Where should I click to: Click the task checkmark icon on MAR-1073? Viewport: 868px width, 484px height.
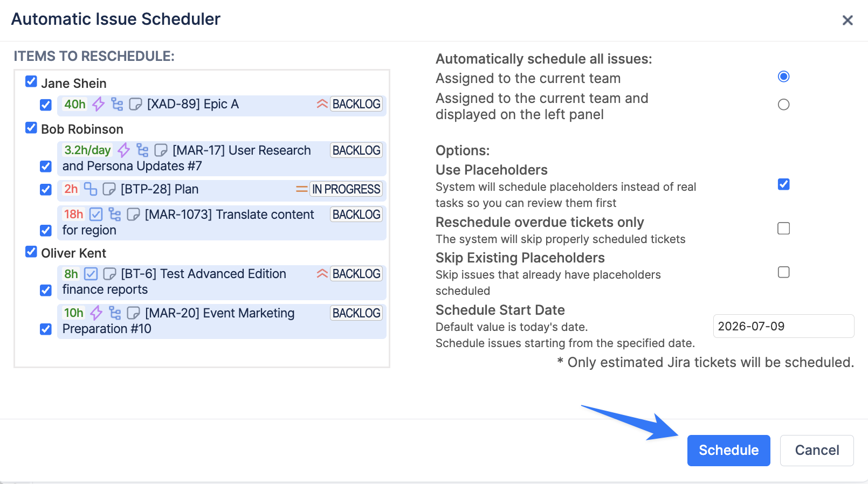[x=96, y=214]
